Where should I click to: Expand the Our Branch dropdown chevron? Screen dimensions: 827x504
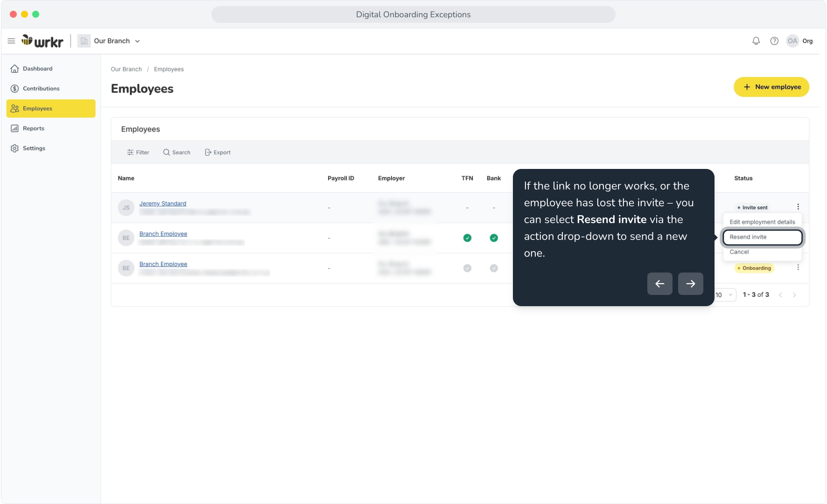pos(138,41)
